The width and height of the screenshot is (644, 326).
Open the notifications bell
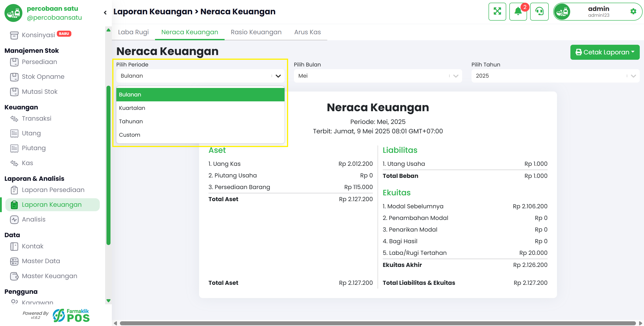tap(518, 11)
